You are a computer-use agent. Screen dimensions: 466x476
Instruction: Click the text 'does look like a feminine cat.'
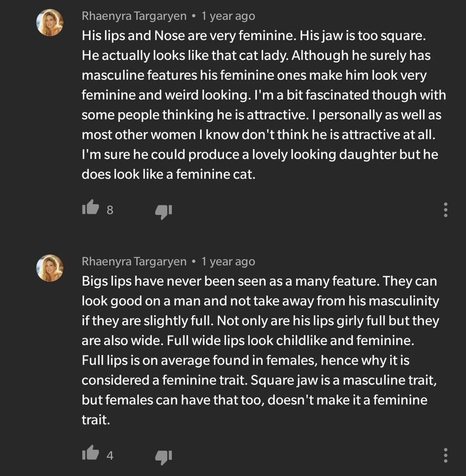pyautogui.click(x=169, y=175)
